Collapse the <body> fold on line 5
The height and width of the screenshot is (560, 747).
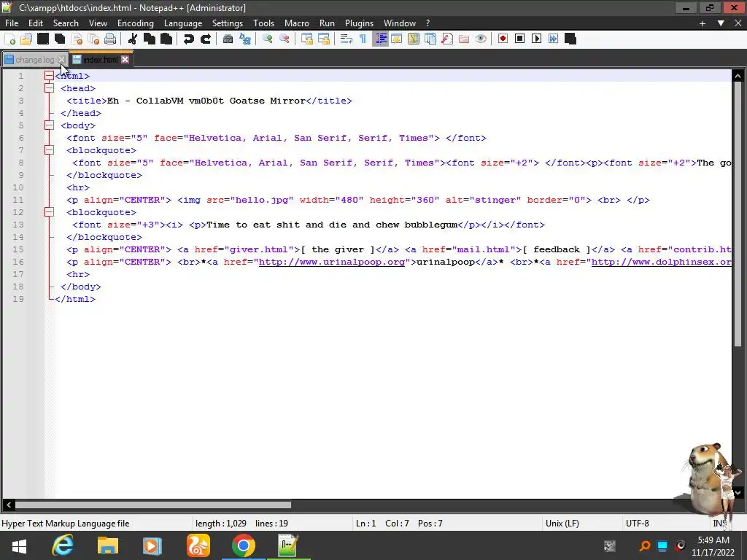(x=49, y=125)
